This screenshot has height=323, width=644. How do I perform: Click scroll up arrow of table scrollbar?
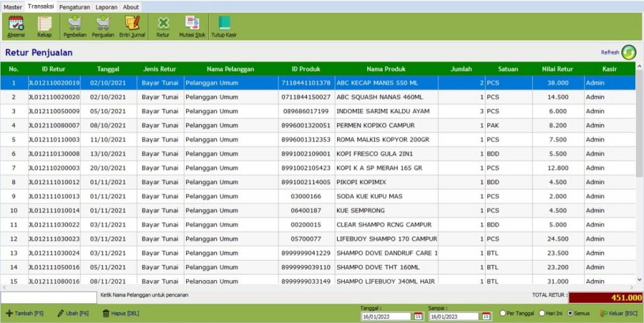click(x=640, y=66)
